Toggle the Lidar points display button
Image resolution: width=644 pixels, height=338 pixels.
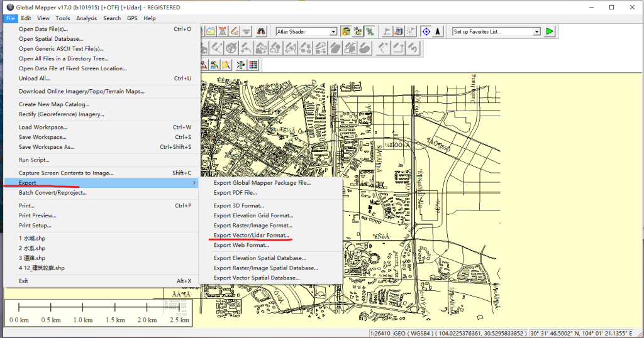coord(370,31)
